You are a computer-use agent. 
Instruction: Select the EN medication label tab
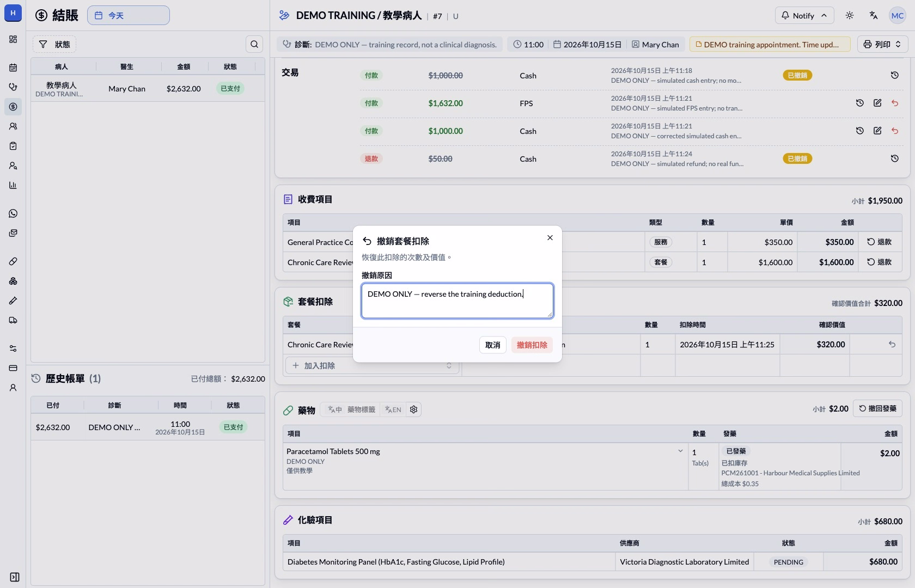tap(393, 409)
